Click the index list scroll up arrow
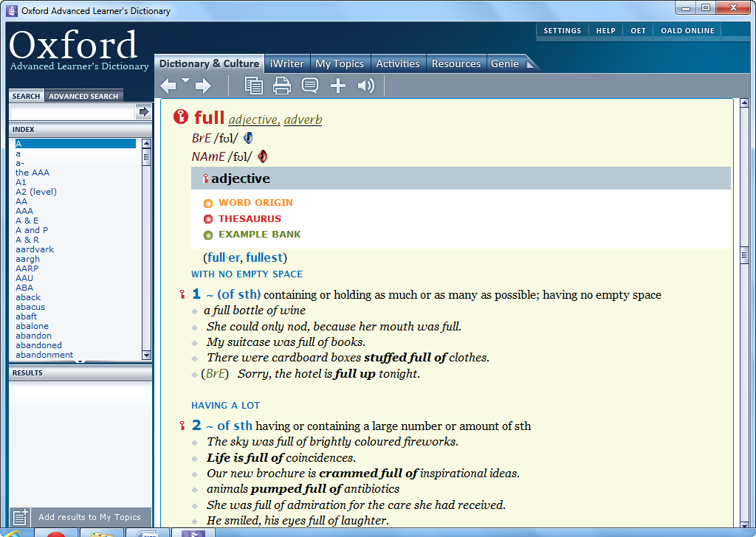756x537 pixels. [147, 144]
